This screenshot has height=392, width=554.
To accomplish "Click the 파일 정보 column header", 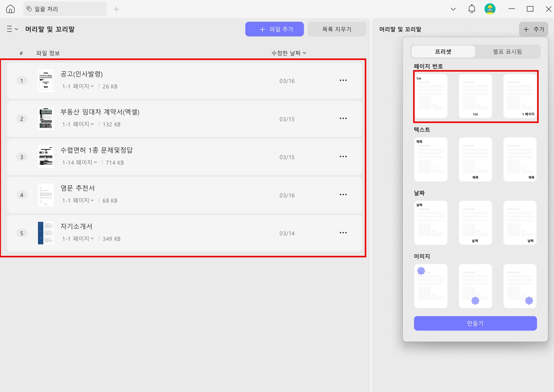I will pos(48,53).
